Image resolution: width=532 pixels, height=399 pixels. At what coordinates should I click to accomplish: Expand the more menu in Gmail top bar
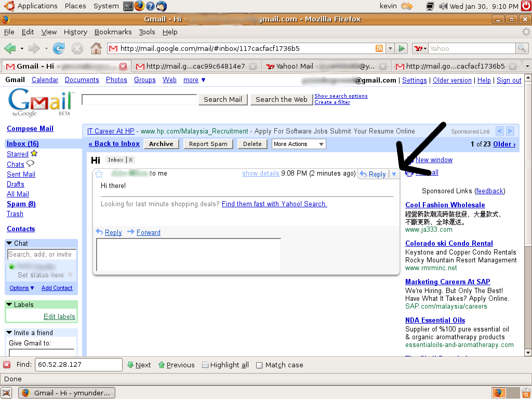[x=194, y=80]
